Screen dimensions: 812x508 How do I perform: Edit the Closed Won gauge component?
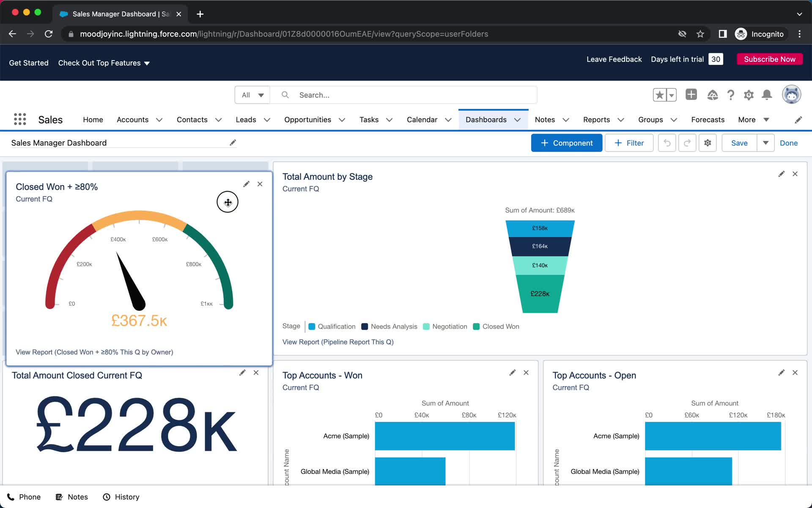click(x=246, y=184)
